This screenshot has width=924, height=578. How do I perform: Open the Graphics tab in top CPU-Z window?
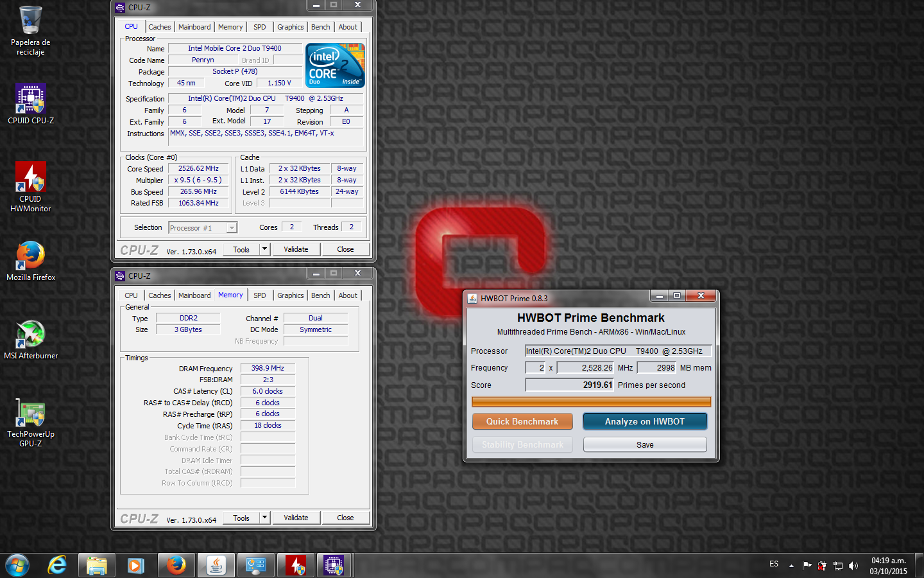(x=291, y=27)
